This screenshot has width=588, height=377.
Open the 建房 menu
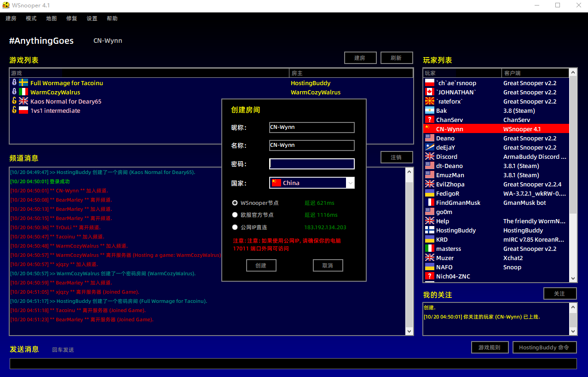pyautogui.click(x=11, y=18)
